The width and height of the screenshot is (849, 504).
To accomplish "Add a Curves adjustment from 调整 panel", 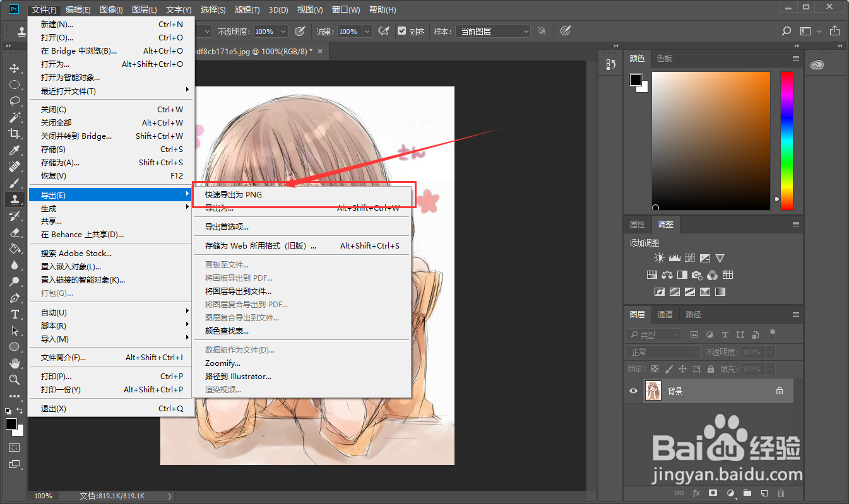I will coord(689,257).
